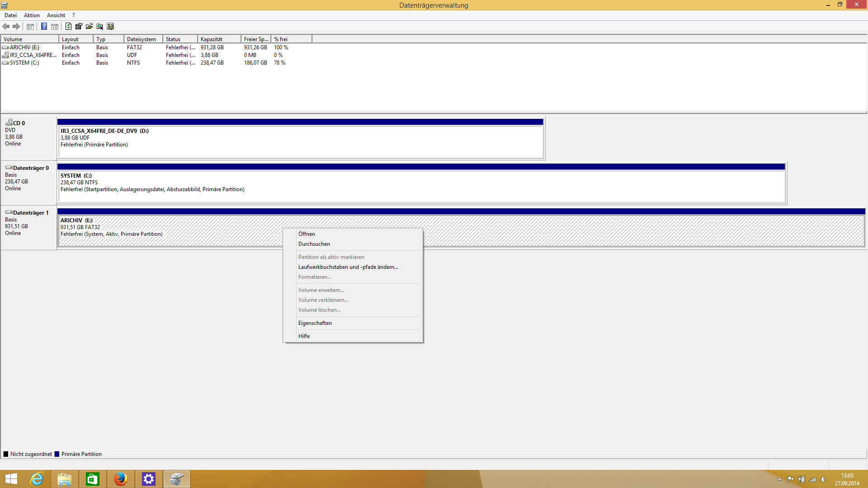
Task: Choose Eigenschaften in the context menu
Action: tap(315, 323)
